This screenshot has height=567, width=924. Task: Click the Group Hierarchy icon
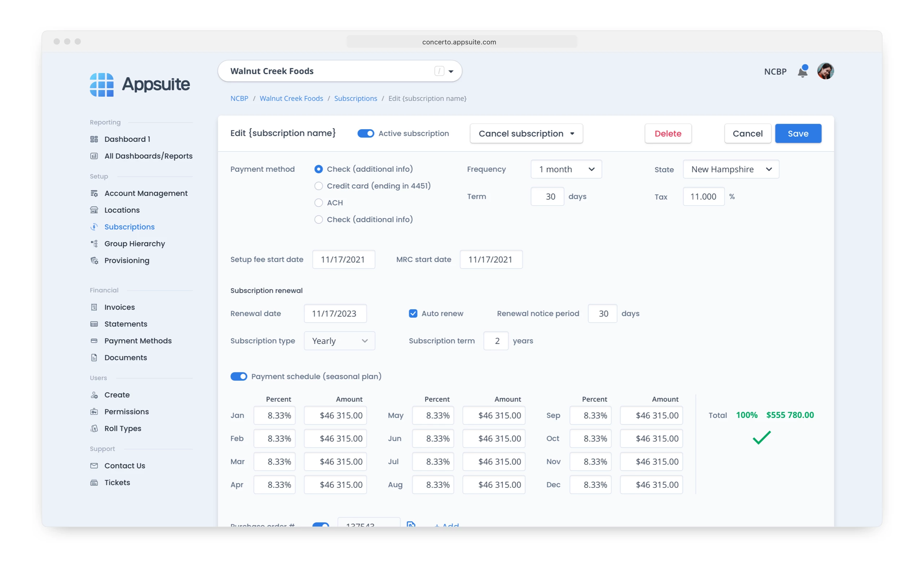(94, 244)
